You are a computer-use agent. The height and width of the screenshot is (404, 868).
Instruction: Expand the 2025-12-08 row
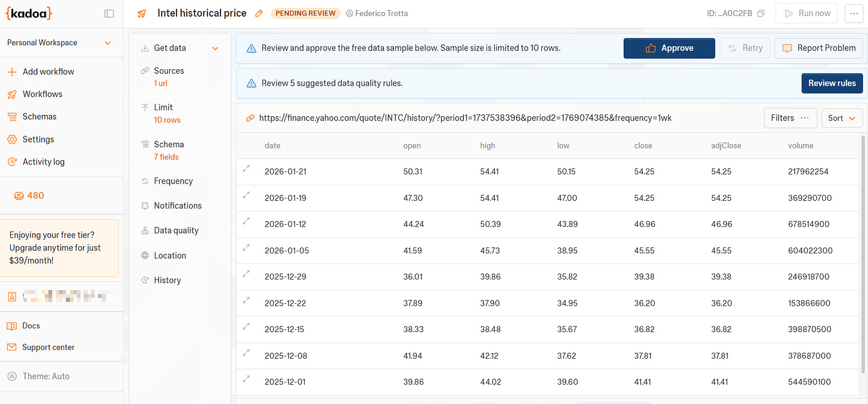point(246,353)
